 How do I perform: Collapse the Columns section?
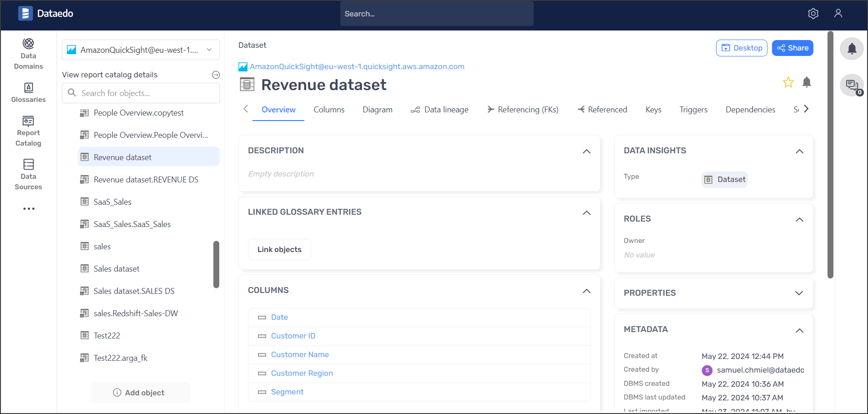[586, 291]
